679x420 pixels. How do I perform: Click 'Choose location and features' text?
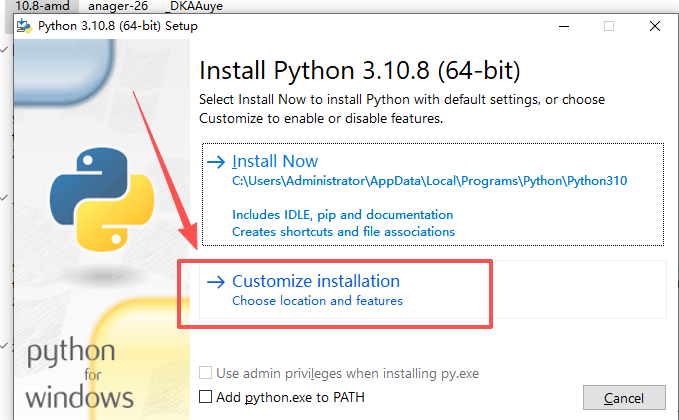317,300
